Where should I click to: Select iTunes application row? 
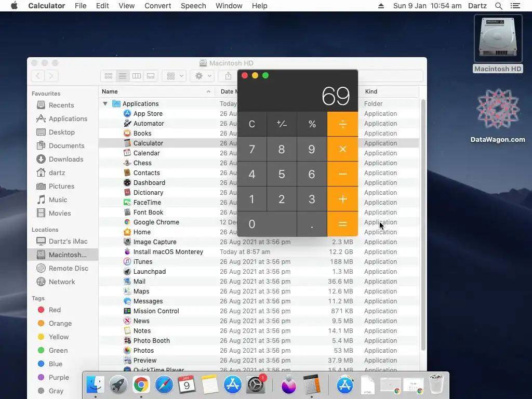tap(259, 262)
